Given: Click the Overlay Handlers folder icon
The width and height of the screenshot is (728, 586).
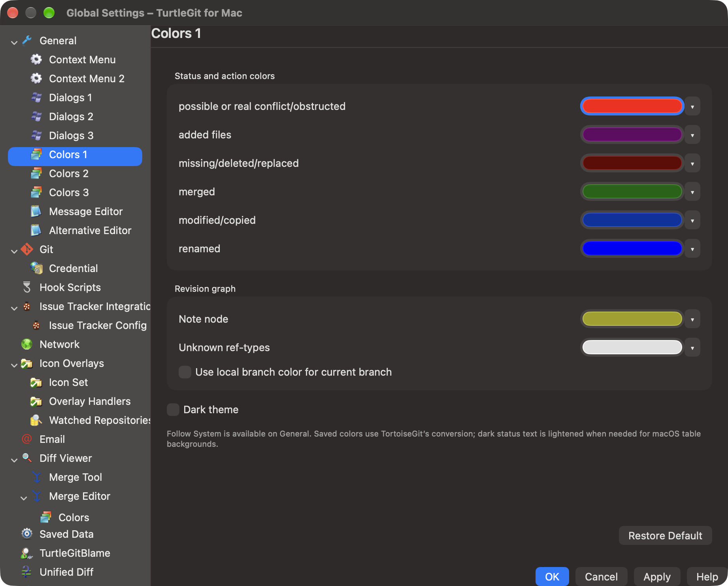Looking at the screenshot, I should pos(36,401).
